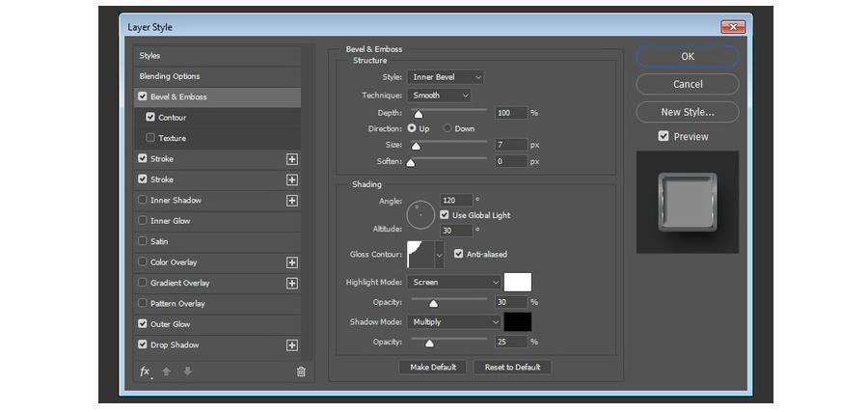Expand the Technique dropdown set to Smooth

pyautogui.click(x=439, y=96)
